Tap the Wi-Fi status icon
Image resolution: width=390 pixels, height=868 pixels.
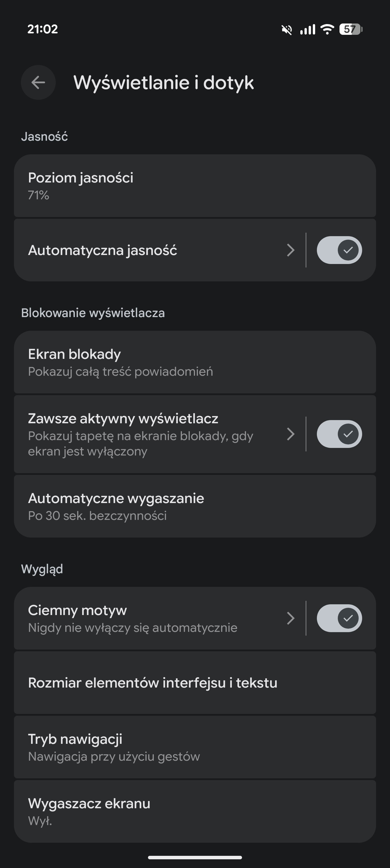click(327, 29)
